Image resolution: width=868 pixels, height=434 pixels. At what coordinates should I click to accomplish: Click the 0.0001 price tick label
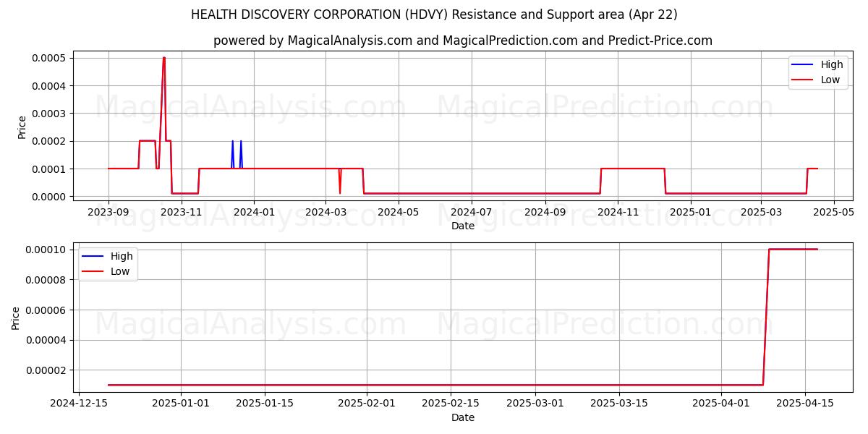click(49, 169)
